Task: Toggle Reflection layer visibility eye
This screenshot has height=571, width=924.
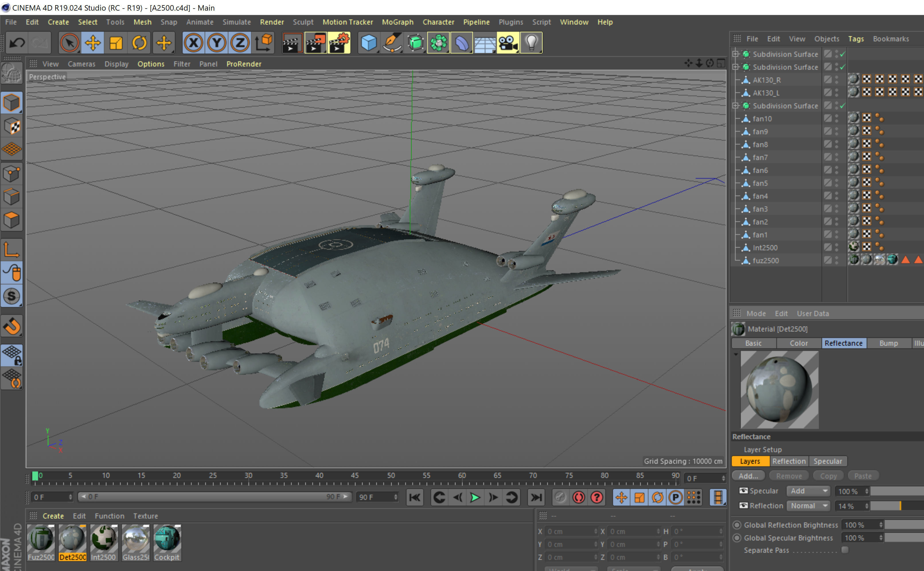Action: pos(743,505)
